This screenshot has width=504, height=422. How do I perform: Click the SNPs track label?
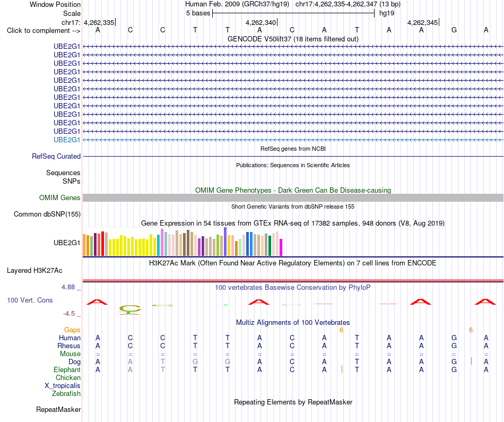pyautogui.click(x=72, y=181)
